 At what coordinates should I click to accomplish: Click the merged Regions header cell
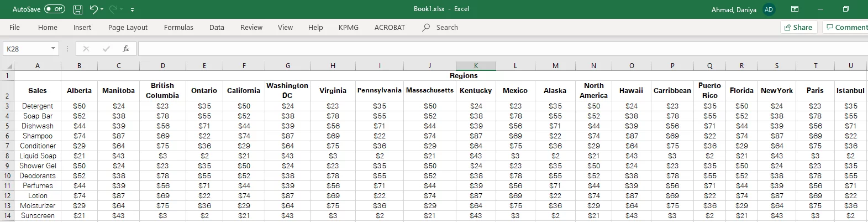pos(464,75)
